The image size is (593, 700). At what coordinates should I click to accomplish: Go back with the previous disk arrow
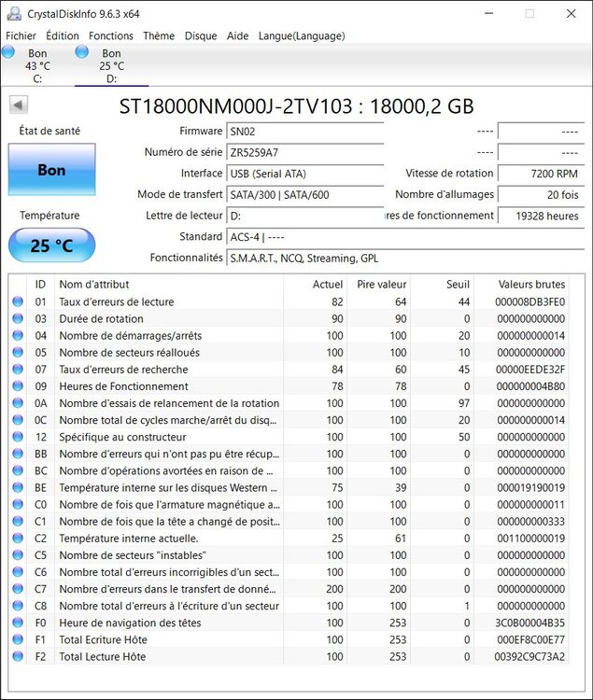(x=19, y=105)
